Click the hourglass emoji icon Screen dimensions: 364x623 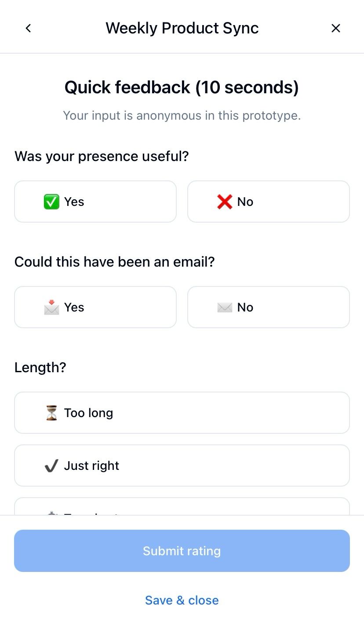click(x=51, y=413)
